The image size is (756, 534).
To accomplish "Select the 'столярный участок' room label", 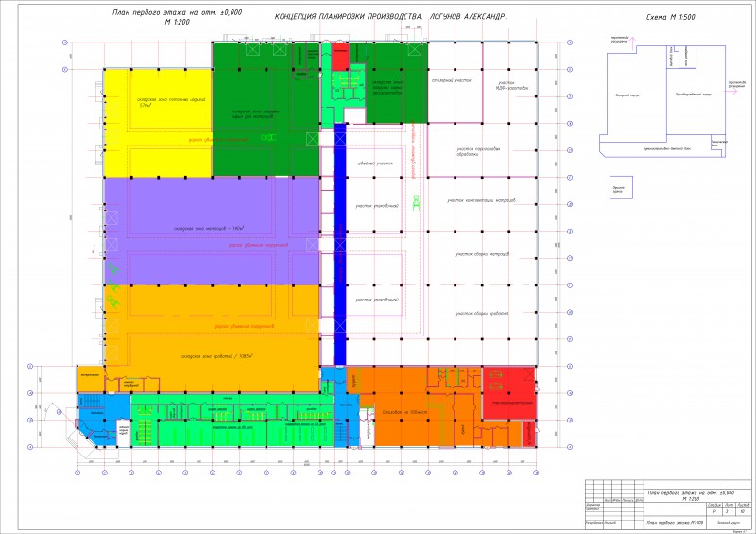I will pos(452,80).
